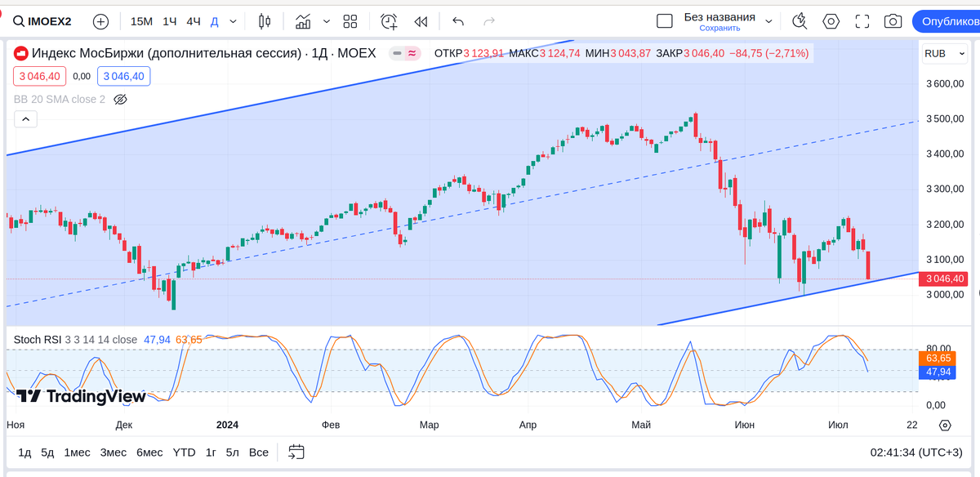The image size is (980, 477).
Task: Click the orange Stoch RSI value 63,65 label
Action: pyautogui.click(x=937, y=358)
